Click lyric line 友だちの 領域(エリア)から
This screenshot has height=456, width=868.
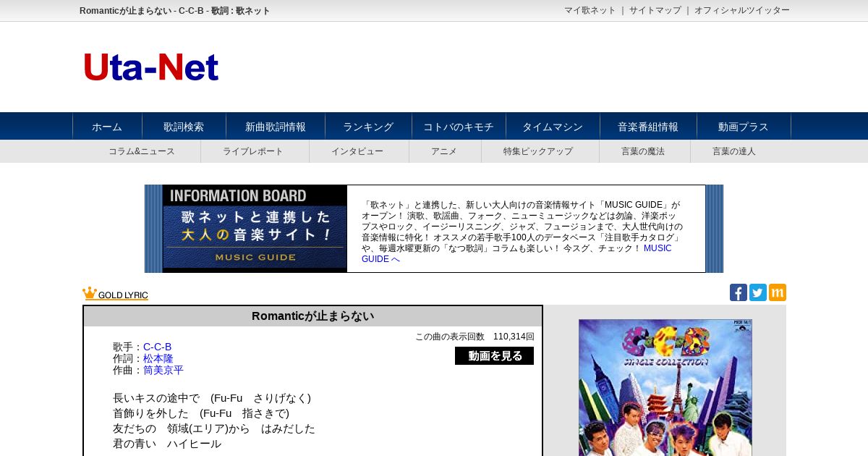pos(214,428)
